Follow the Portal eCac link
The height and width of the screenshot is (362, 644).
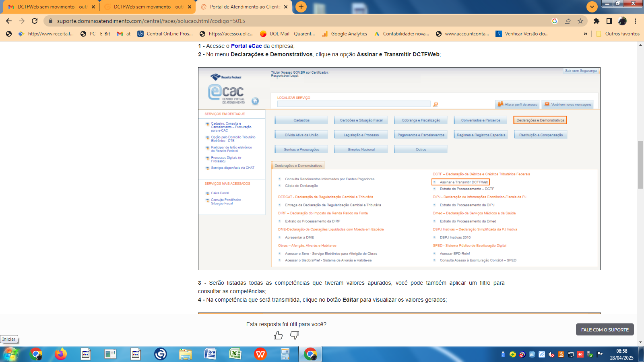coord(246,46)
